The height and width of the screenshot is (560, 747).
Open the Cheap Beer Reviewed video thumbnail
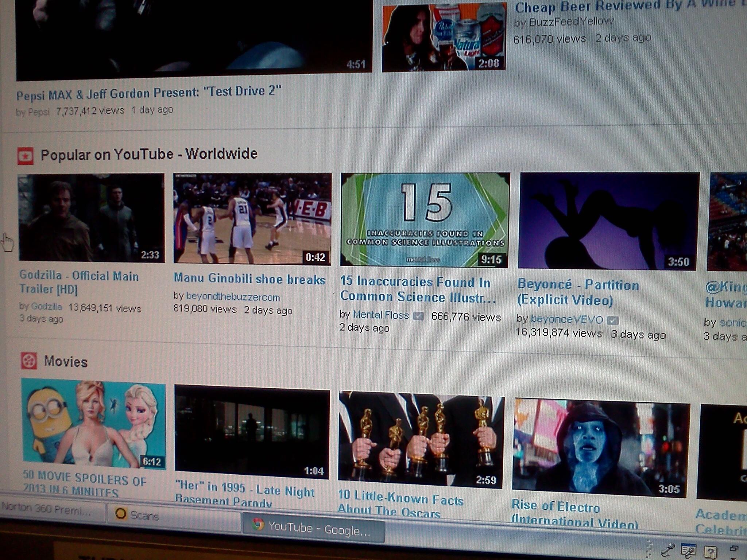444,36
